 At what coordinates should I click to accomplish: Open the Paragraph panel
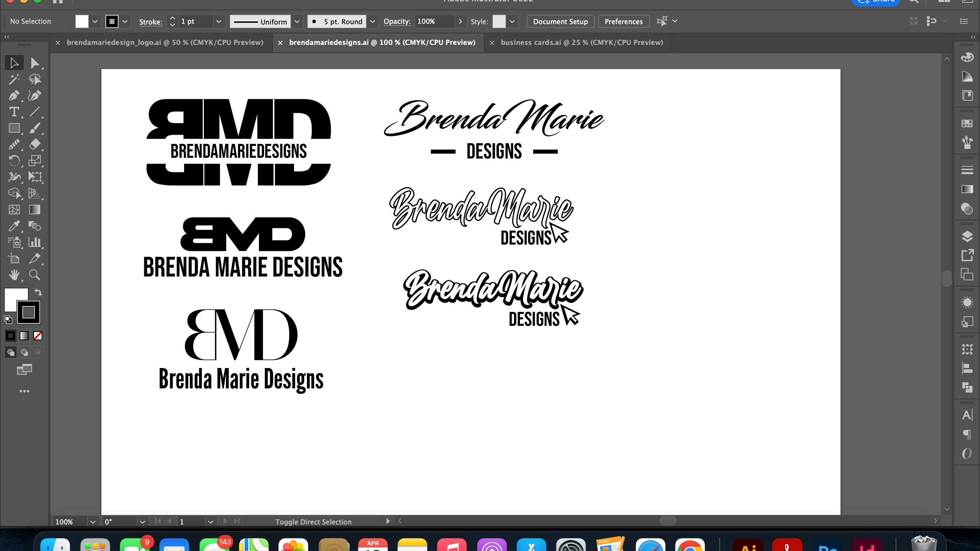pyautogui.click(x=967, y=434)
